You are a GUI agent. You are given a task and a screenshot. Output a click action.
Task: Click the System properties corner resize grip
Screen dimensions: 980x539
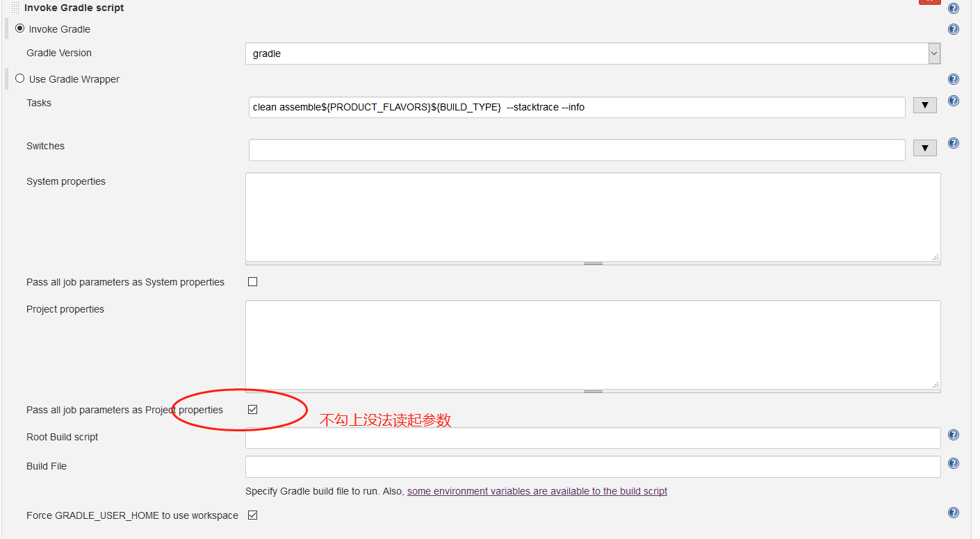936,257
